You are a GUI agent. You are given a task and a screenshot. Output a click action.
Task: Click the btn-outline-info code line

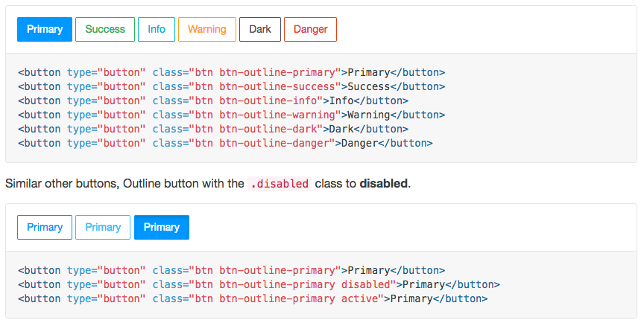coord(213,101)
